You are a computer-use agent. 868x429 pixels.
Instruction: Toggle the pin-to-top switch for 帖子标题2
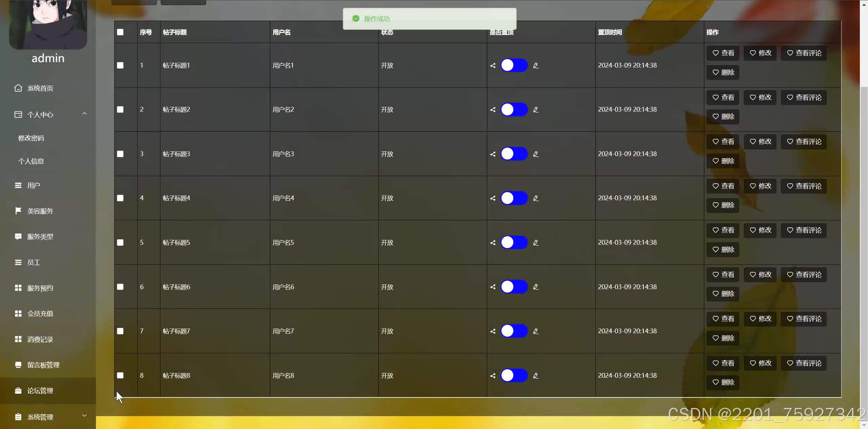(x=514, y=110)
